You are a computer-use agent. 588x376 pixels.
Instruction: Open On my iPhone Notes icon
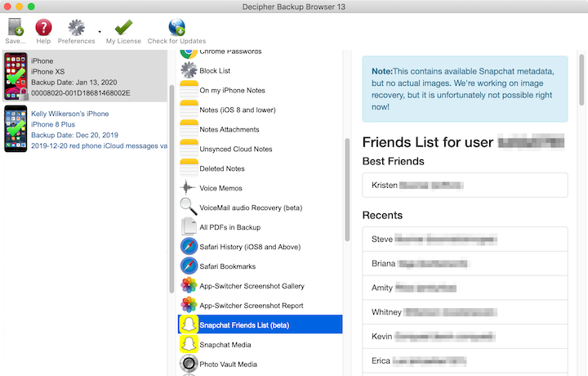189,90
